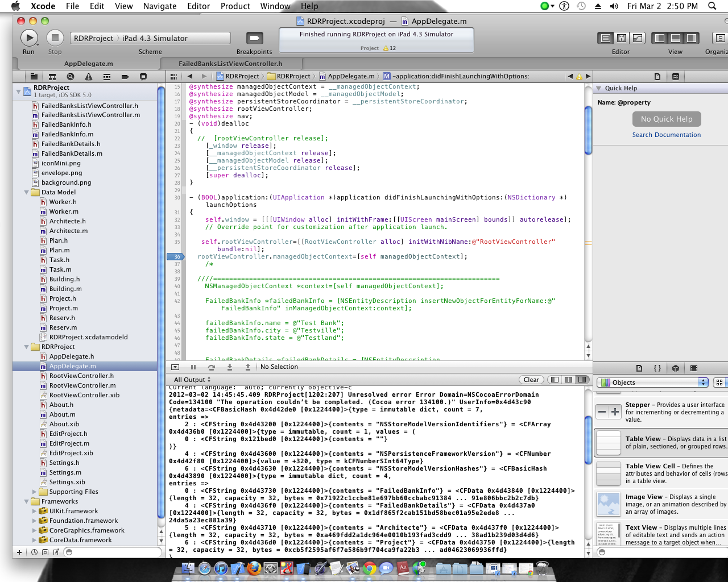The width and height of the screenshot is (728, 582).
Task: Switch the library to icon grid view
Action: (719, 383)
